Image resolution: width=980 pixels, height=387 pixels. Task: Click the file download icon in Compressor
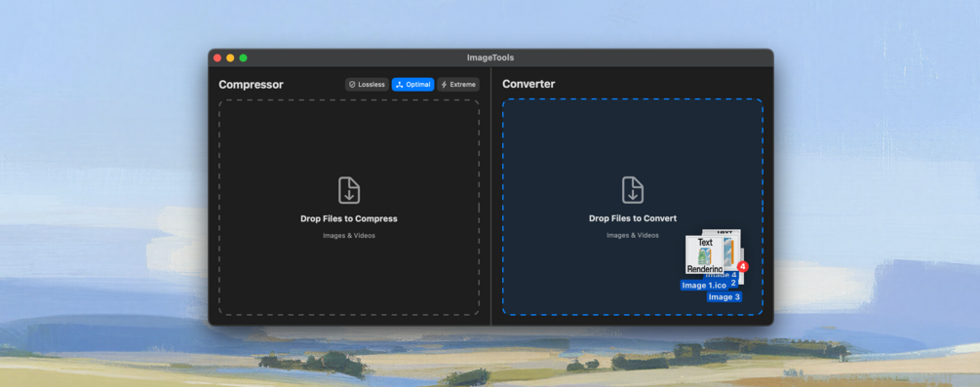point(349,190)
